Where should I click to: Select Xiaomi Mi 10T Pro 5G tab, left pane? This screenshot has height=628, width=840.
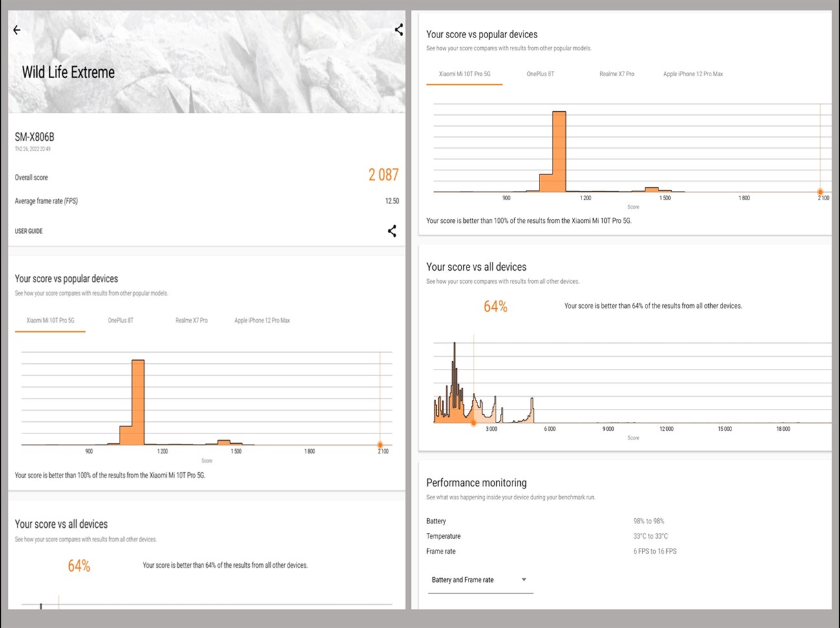50,320
